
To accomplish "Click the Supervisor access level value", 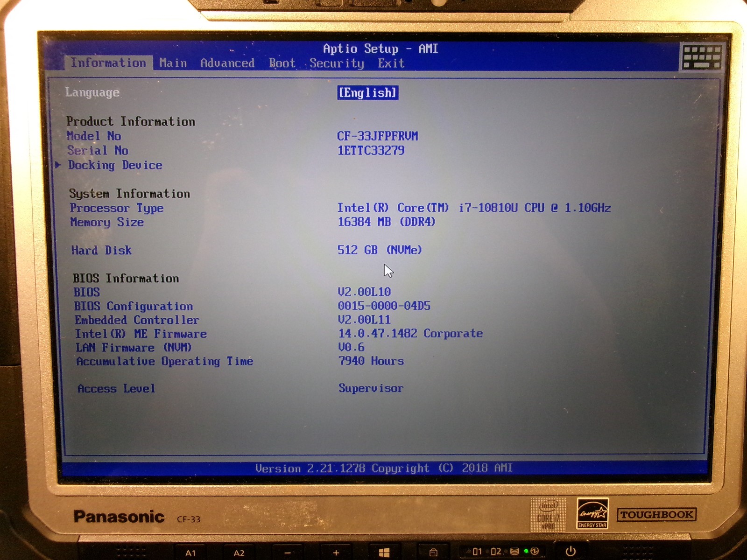I will [371, 388].
